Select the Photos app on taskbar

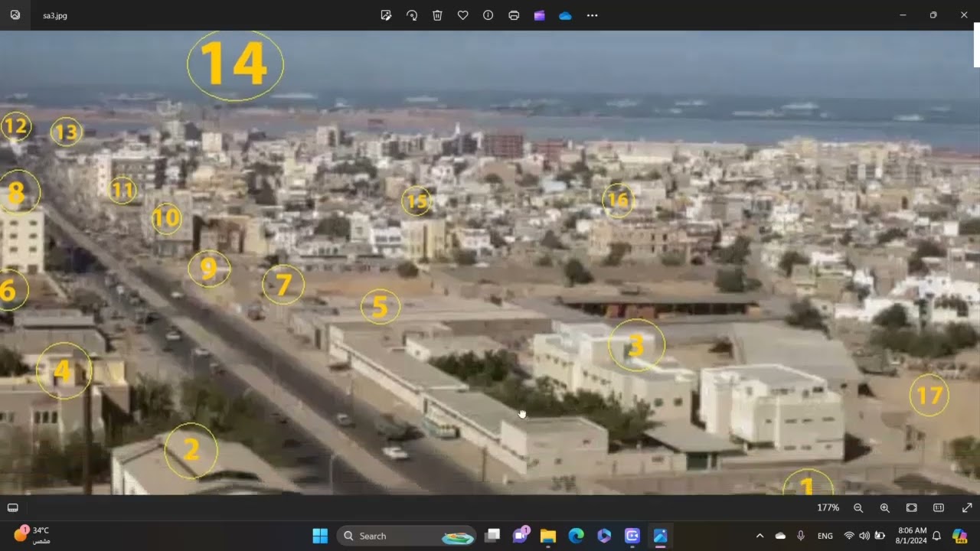[x=660, y=536]
